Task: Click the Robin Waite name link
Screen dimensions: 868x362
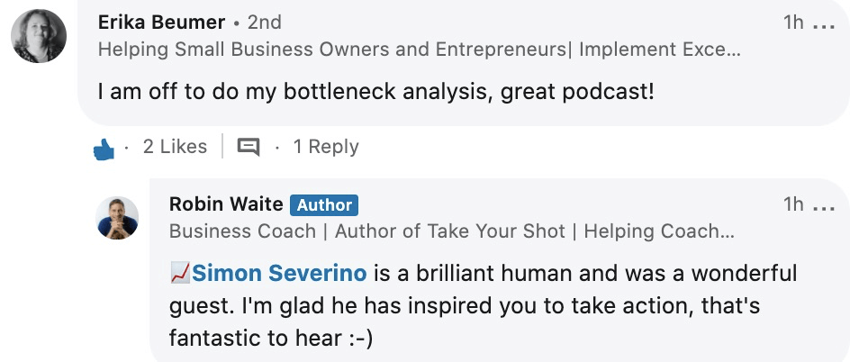Action: (x=226, y=204)
